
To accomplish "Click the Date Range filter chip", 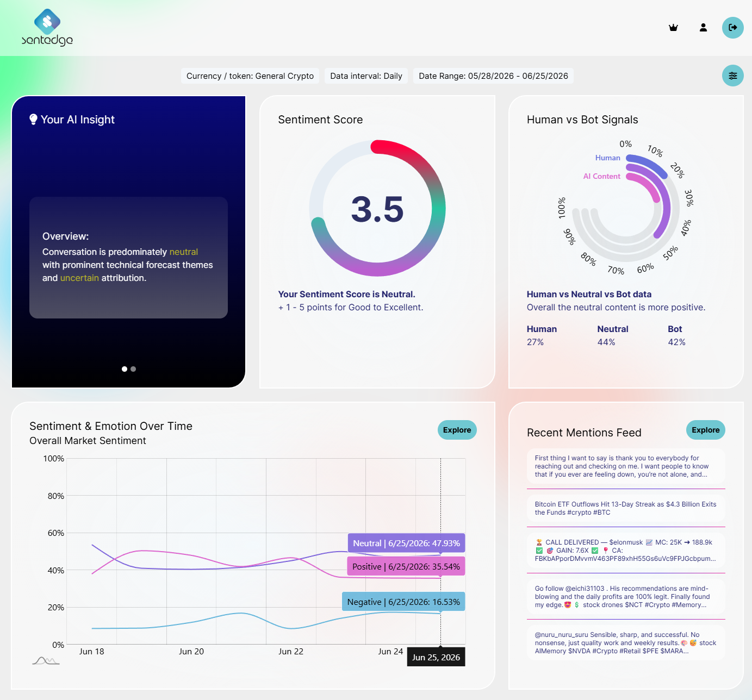I will pyautogui.click(x=493, y=76).
